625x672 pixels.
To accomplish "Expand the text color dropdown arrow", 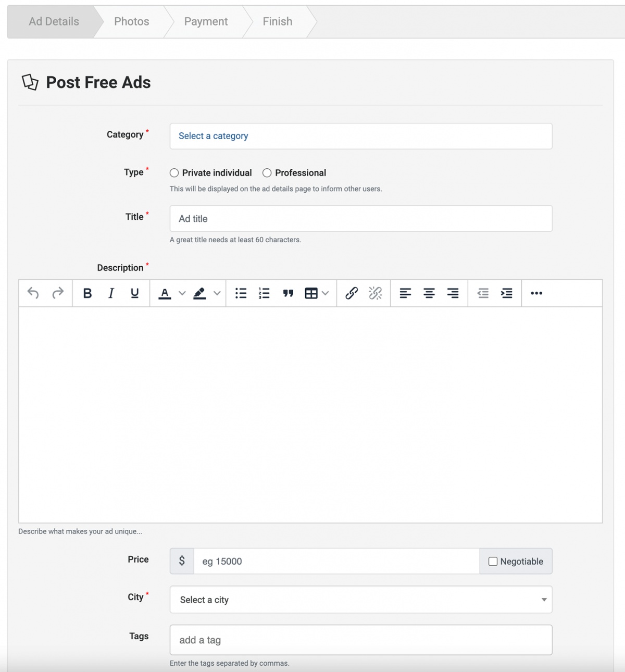I will point(182,293).
